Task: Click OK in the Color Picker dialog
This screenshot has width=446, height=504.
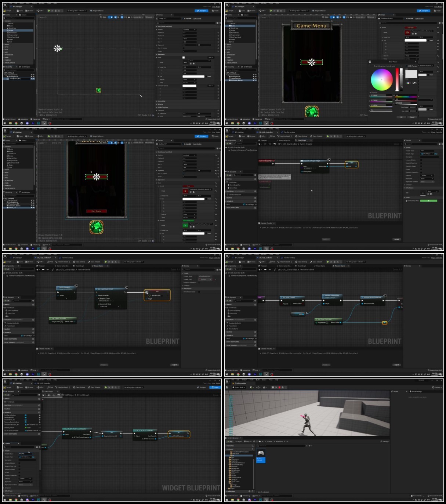Action: pos(401,117)
